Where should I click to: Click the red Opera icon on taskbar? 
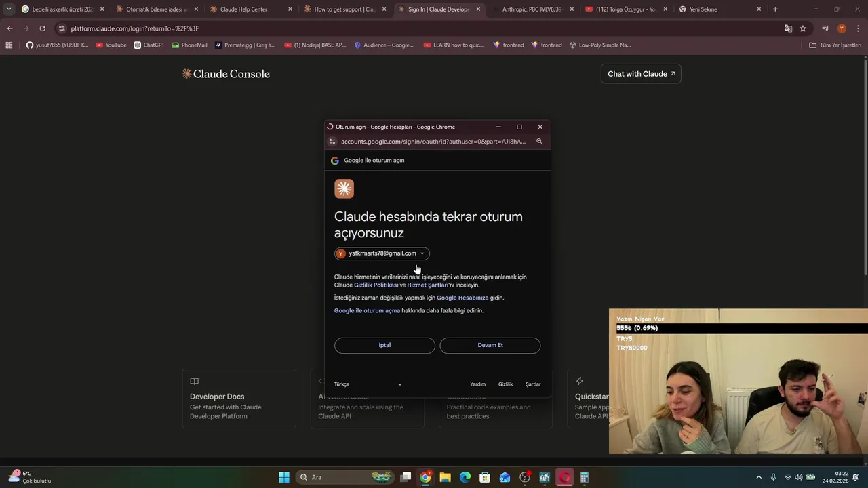pyautogui.click(x=564, y=477)
